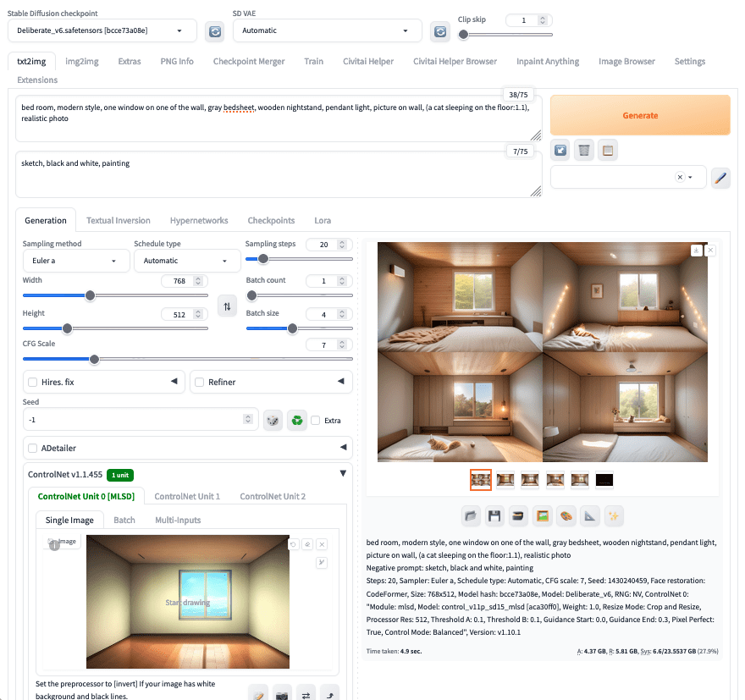Select the grid thumbnail in gallery
This screenshot has width=745, height=700.
[x=481, y=480]
